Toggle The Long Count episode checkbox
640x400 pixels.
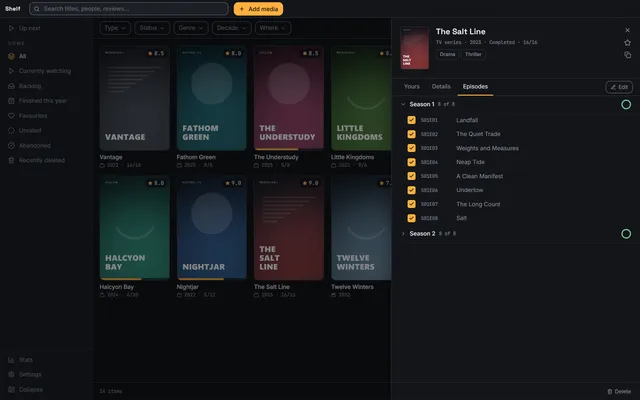(411, 204)
